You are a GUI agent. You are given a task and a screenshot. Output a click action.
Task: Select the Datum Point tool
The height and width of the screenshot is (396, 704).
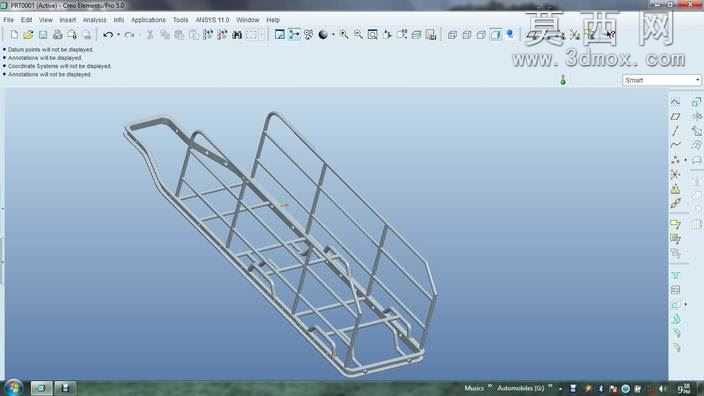click(675, 160)
